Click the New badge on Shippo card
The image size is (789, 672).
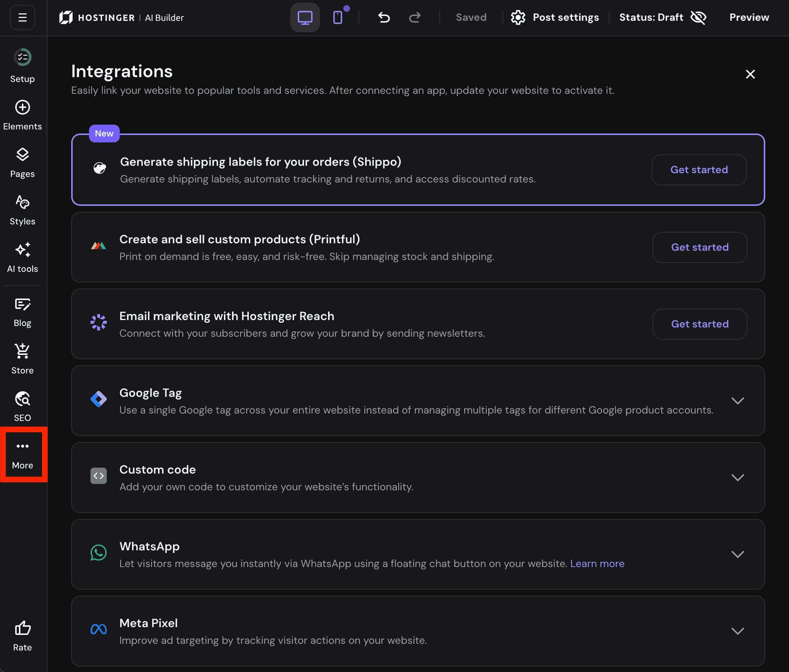click(104, 134)
